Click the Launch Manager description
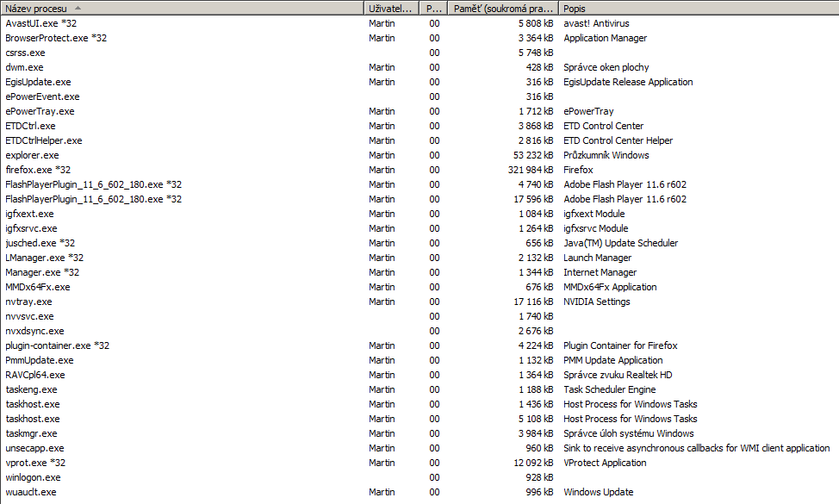The width and height of the screenshot is (839, 504). pos(597,258)
